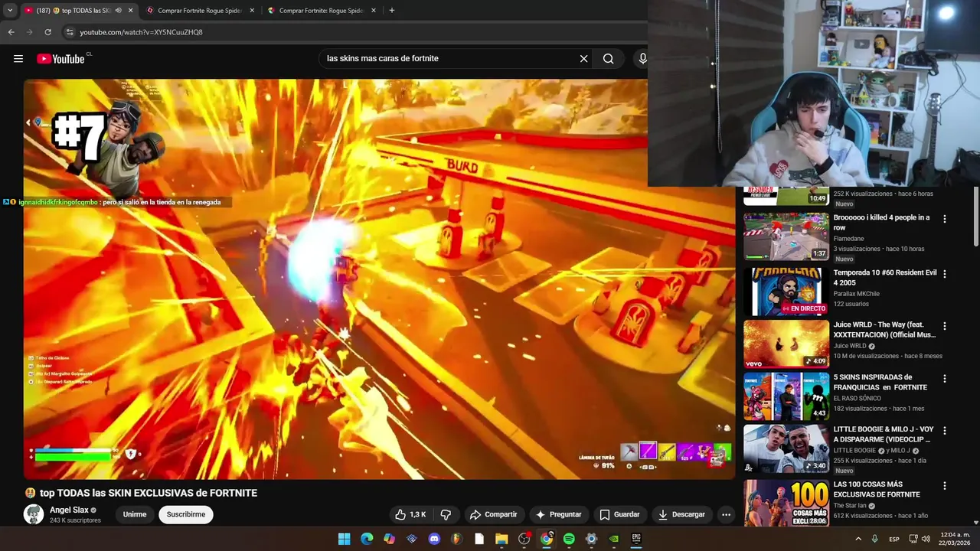The height and width of the screenshot is (551, 980).
Task: View site information icon in address bar
Action: tap(70, 32)
